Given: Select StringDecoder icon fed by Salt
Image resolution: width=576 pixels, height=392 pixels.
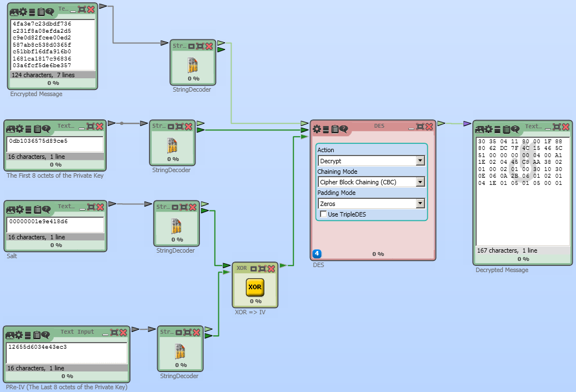Looking at the screenshot, I should pyautogui.click(x=176, y=226).
